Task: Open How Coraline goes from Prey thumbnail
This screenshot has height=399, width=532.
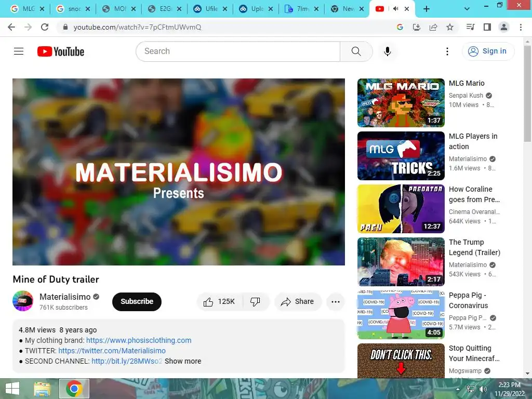Action: point(401,209)
